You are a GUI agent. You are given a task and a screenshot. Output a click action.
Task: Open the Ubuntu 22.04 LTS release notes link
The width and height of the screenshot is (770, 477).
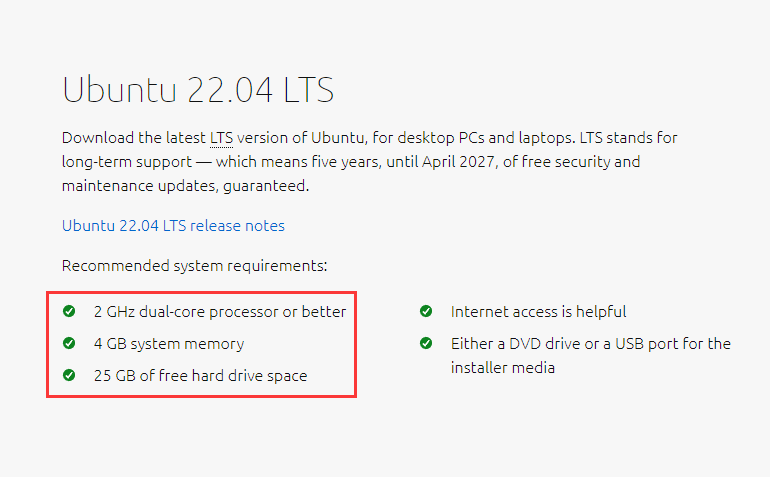coord(173,226)
